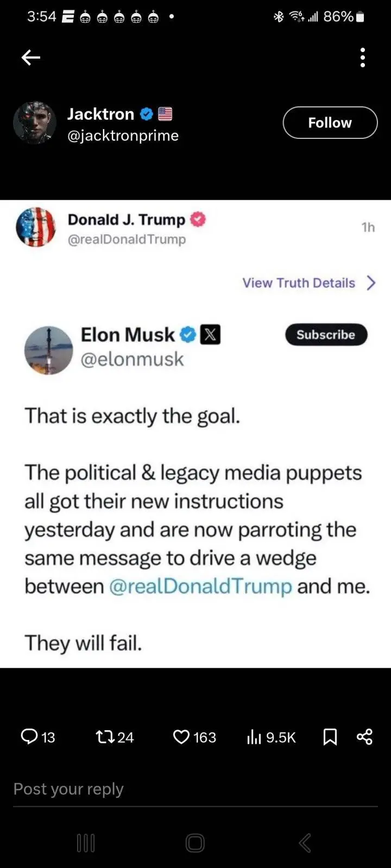This screenshot has width=391, height=868.
Task: Tap the X affiliation badge icon
Action: tap(211, 335)
